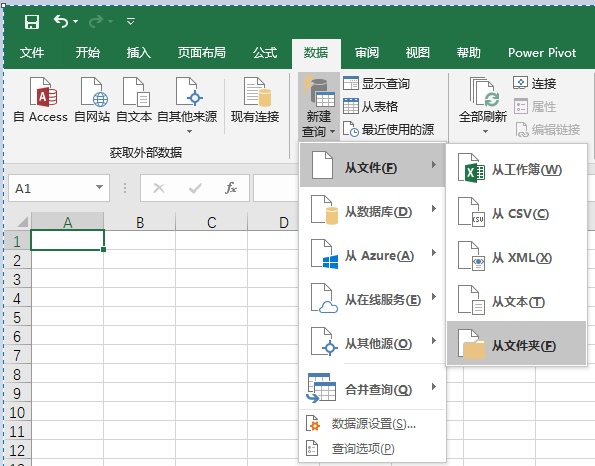Switch to the 视图 tab
The height and width of the screenshot is (466, 595).
pos(417,53)
